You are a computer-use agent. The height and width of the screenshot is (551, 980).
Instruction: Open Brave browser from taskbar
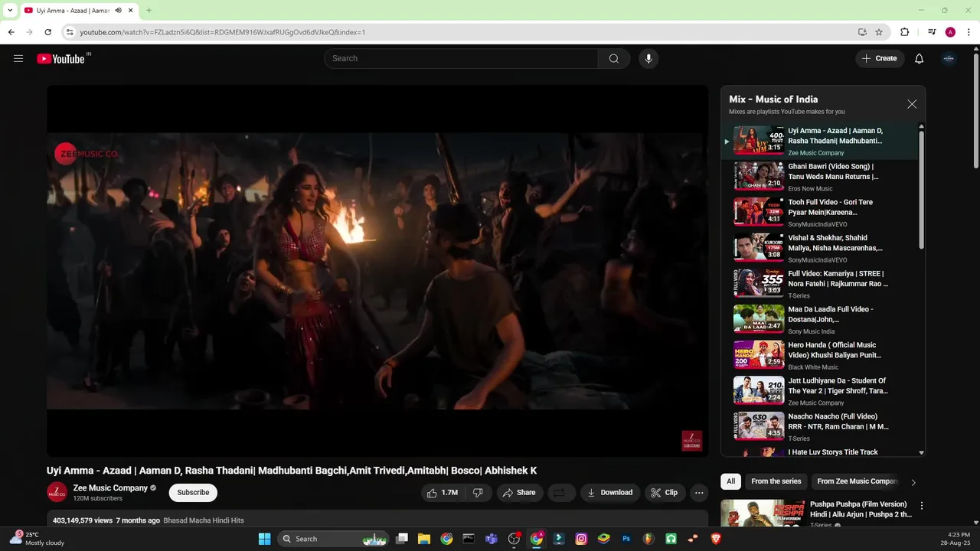(716, 539)
